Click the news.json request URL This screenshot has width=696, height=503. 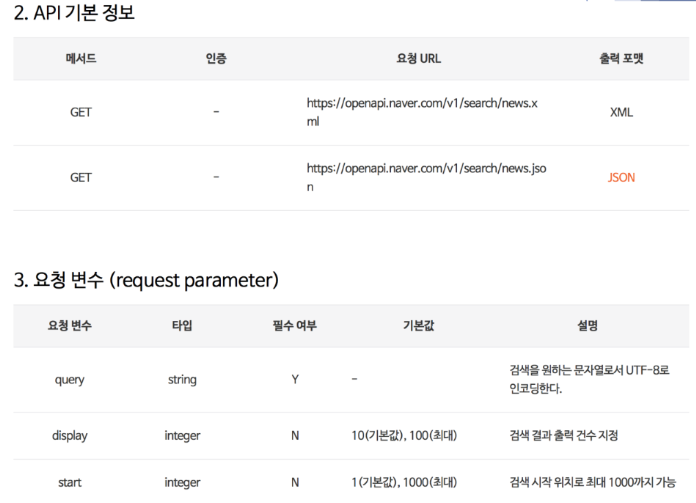(427, 178)
